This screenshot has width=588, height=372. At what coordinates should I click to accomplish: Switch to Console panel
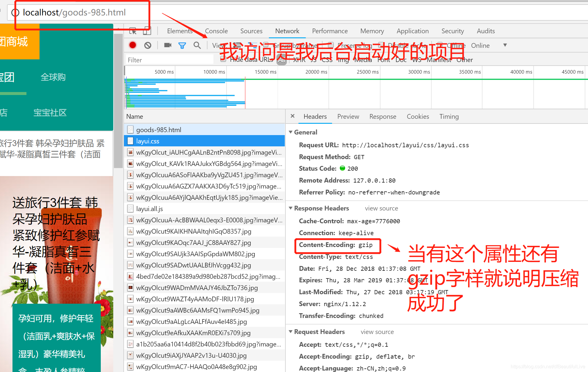pos(216,31)
